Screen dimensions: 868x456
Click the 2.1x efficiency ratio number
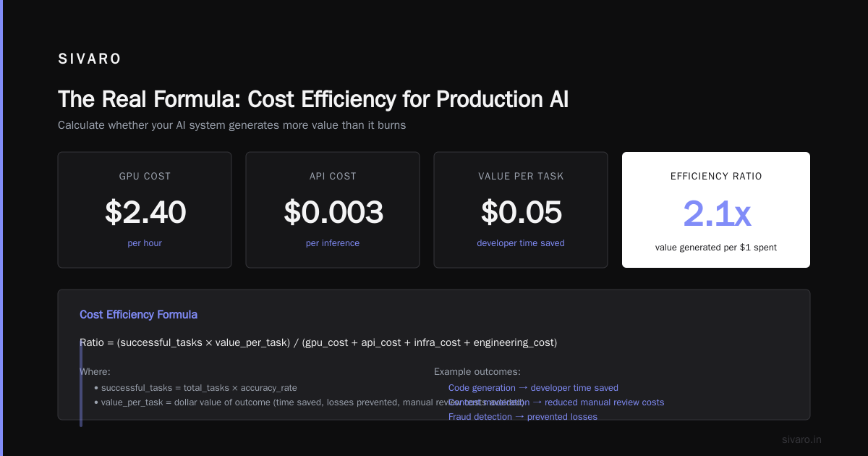coord(716,214)
